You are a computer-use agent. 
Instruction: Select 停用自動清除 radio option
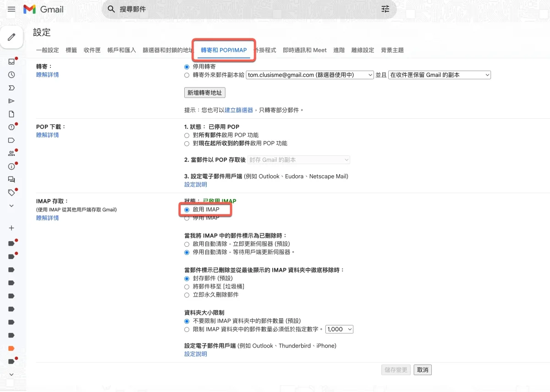pos(187,252)
